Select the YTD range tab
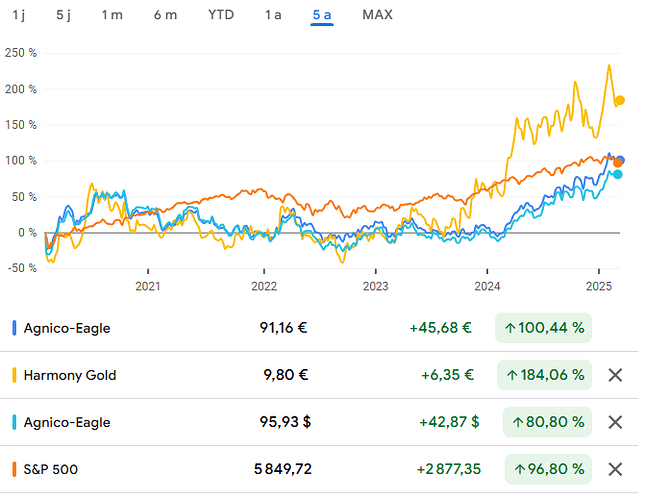This screenshot has width=645, height=500. [x=221, y=15]
